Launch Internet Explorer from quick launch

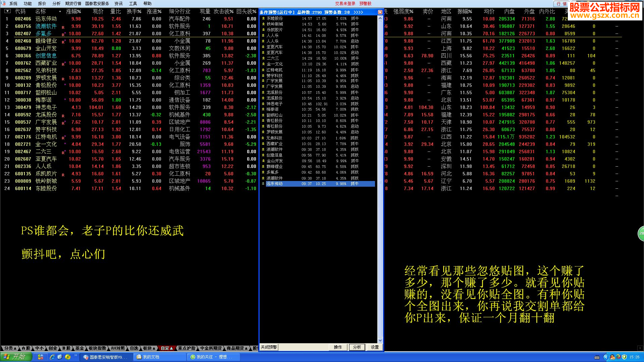click(x=52, y=357)
